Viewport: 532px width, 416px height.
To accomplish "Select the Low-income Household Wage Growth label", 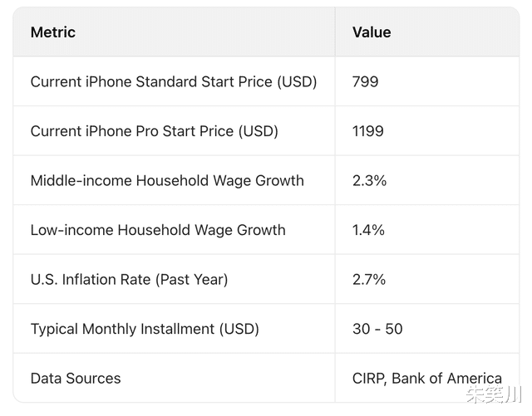I will click(x=158, y=230).
